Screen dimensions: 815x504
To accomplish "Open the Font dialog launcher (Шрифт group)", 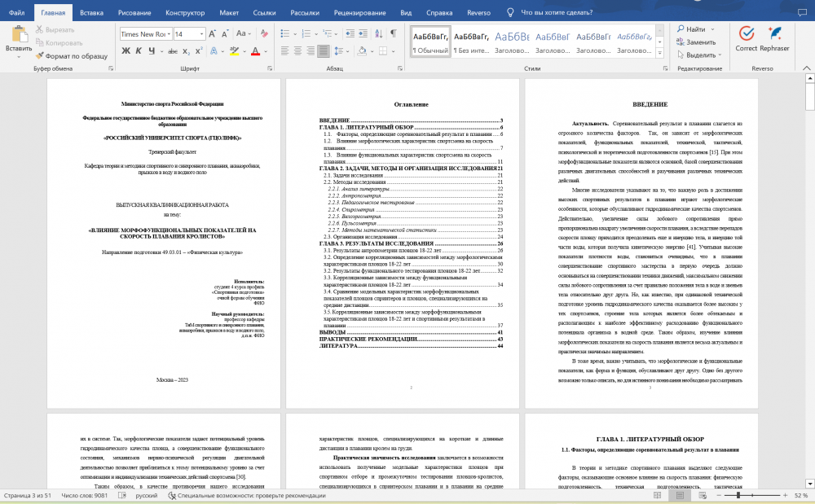I will (x=270, y=68).
